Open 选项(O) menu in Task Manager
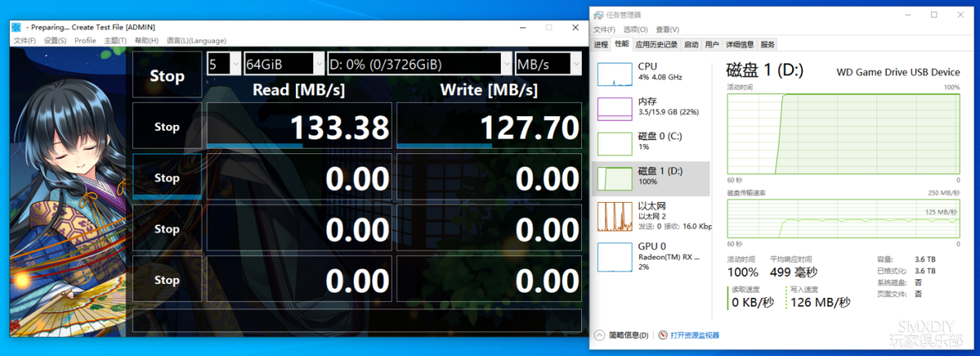Image resolution: width=980 pixels, height=356 pixels. pyautogui.click(x=635, y=29)
